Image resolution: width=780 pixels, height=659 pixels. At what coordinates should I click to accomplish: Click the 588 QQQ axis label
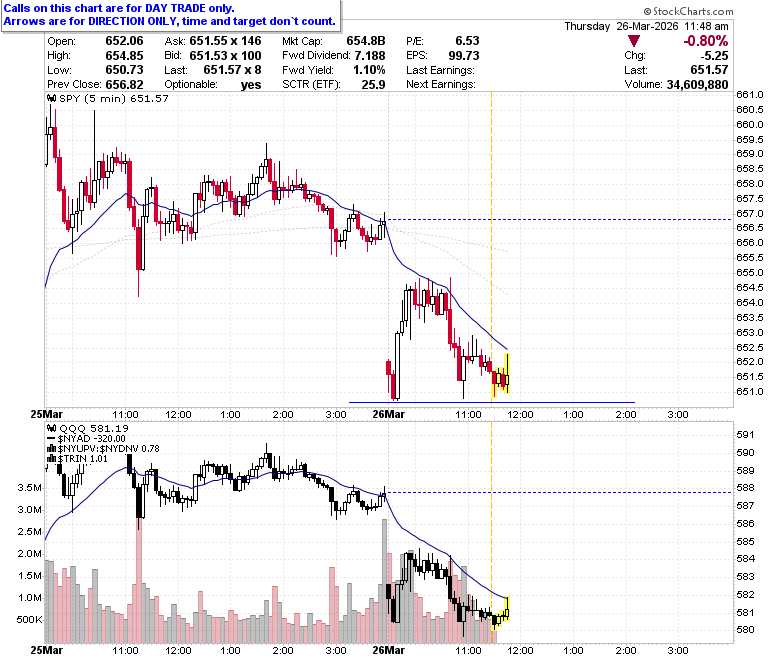[745, 488]
